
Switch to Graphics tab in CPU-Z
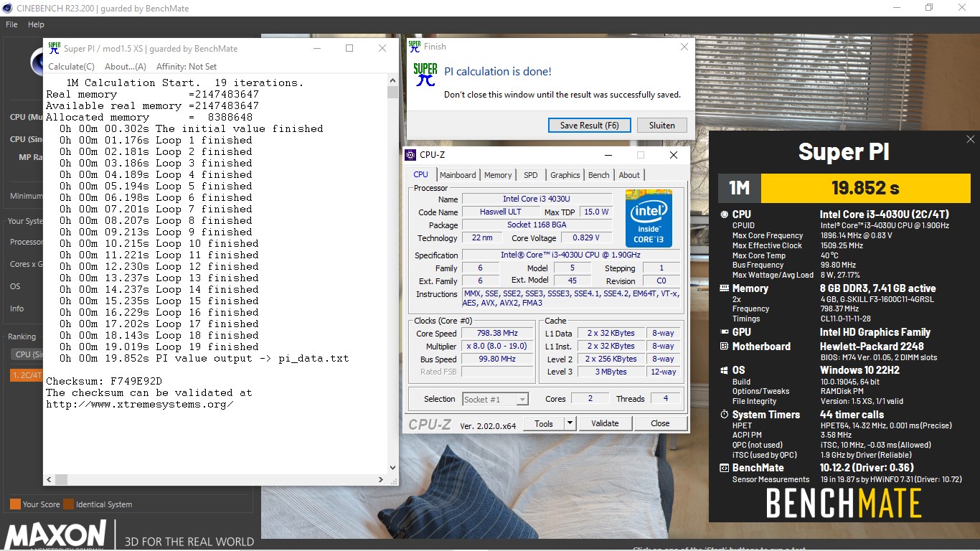pos(565,175)
